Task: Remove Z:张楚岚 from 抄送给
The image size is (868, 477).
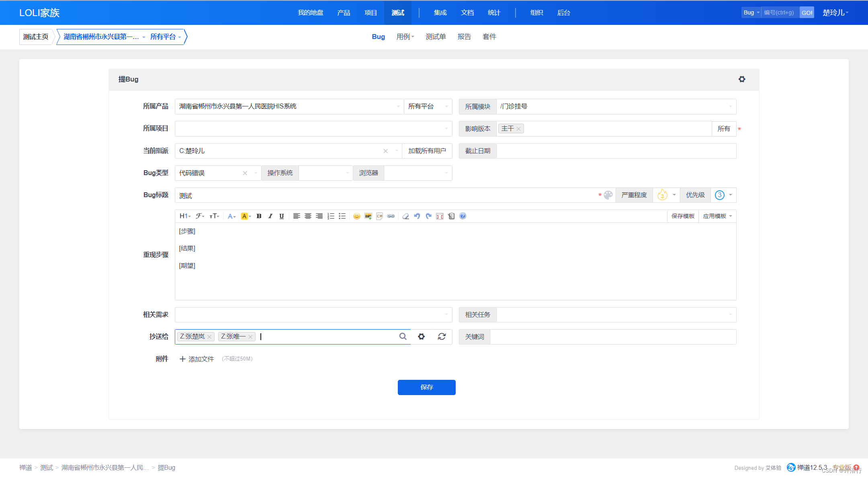Action: click(x=209, y=337)
